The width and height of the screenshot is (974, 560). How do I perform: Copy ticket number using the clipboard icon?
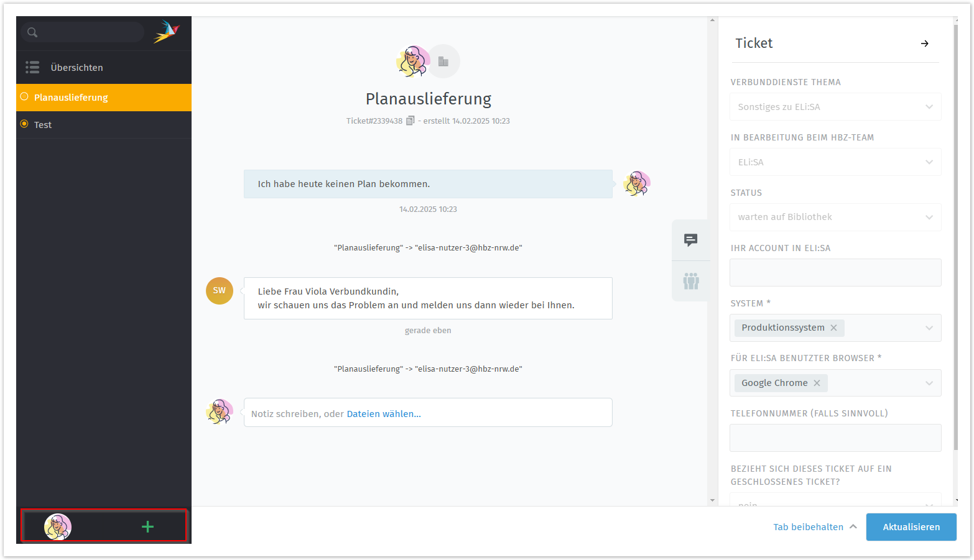(410, 121)
